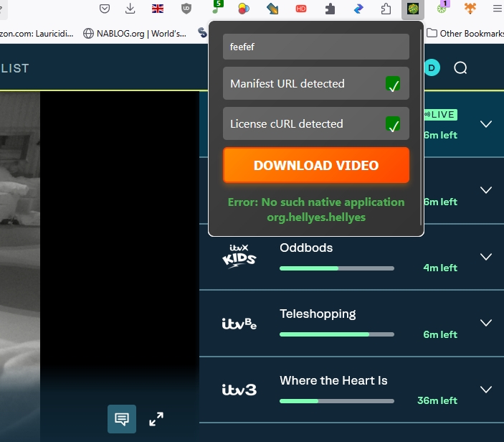
Task: Click the Teleshopping progress bar
Action: tap(337, 334)
